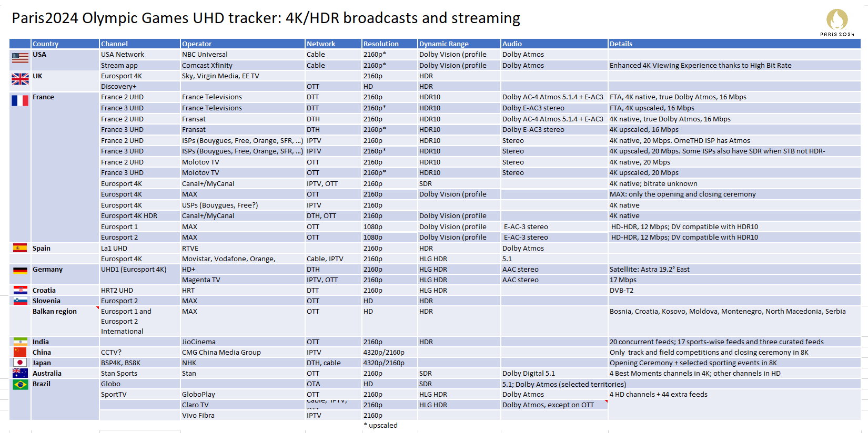Select the La1 UHD channel cell

click(x=140, y=249)
